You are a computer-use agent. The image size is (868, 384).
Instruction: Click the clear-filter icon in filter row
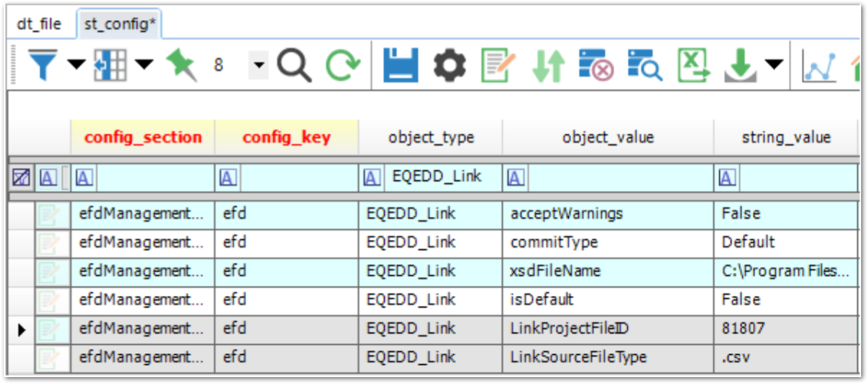coord(21,178)
